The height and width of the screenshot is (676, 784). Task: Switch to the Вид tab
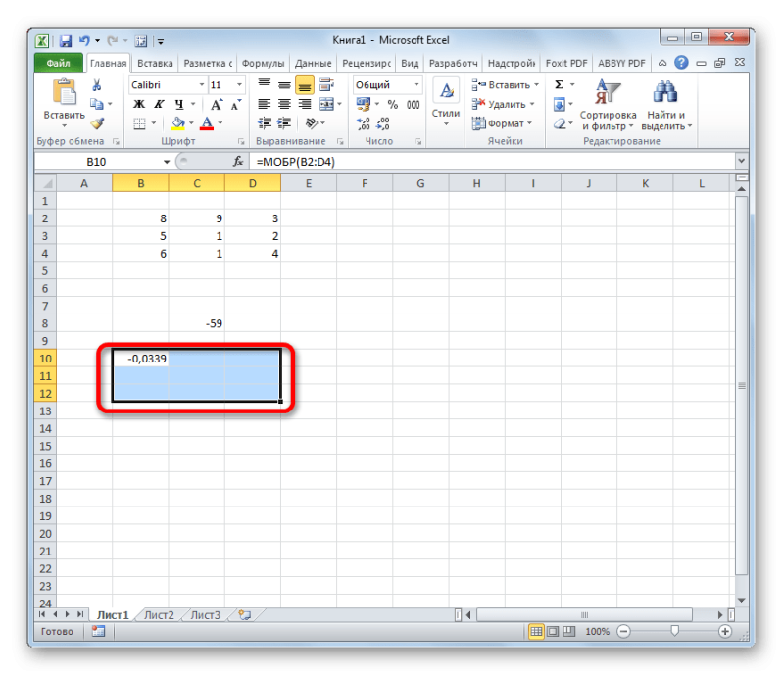pyautogui.click(x=410, y=63)
